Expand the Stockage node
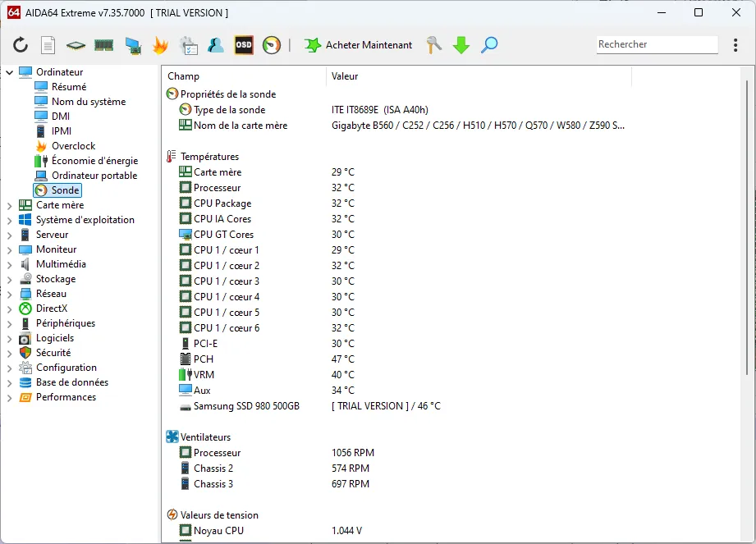The image size is (756, 544). [10, 280]
